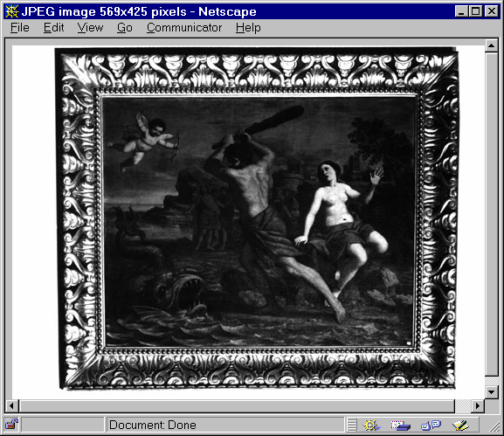Maximize the Netscape window
Viewport: 504px width, 436px height.
(476, 11)
